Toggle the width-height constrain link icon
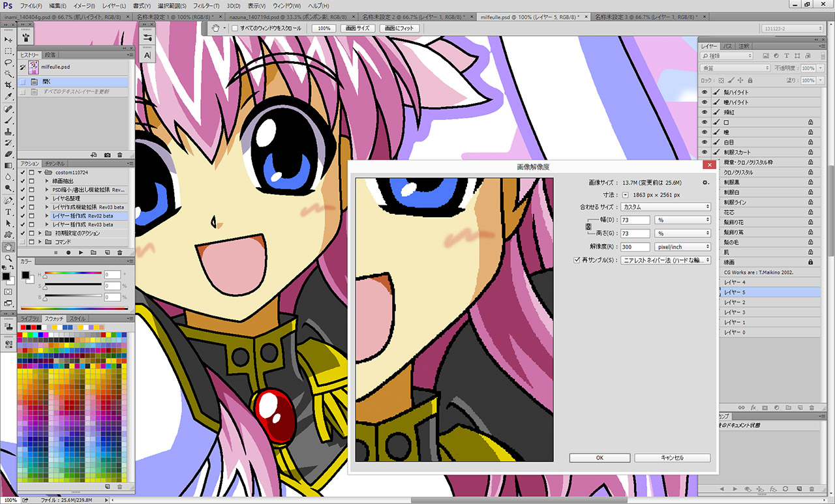 (x=588, y=226)
